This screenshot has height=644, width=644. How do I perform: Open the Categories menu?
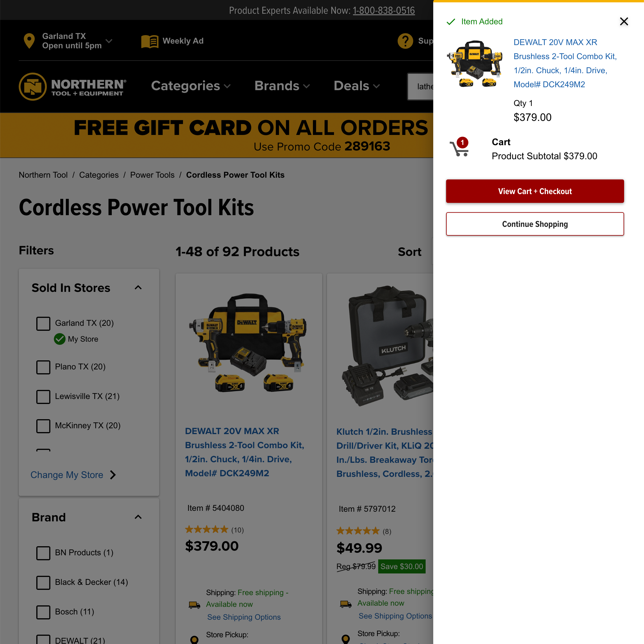191,86
